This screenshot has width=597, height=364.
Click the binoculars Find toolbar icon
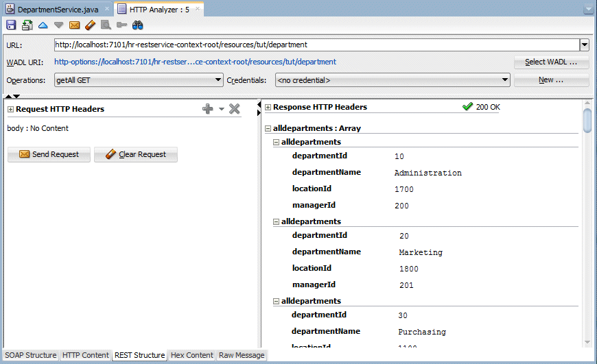pyautogui.click(x=137, y=25)
